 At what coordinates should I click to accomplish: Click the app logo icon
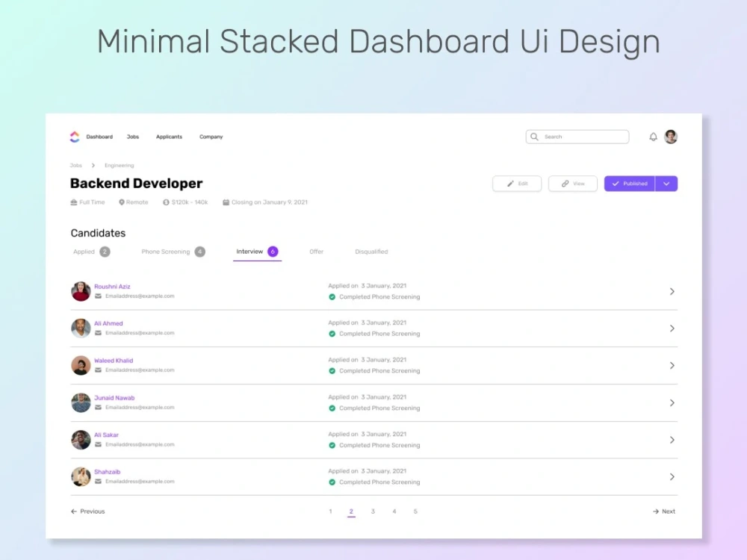(74, 137)
